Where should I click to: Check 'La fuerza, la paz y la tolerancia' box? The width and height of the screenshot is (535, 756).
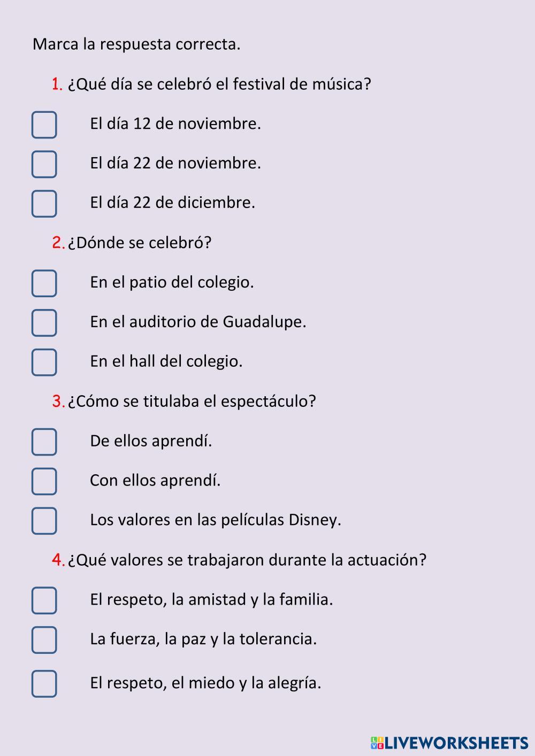(44, 640)
